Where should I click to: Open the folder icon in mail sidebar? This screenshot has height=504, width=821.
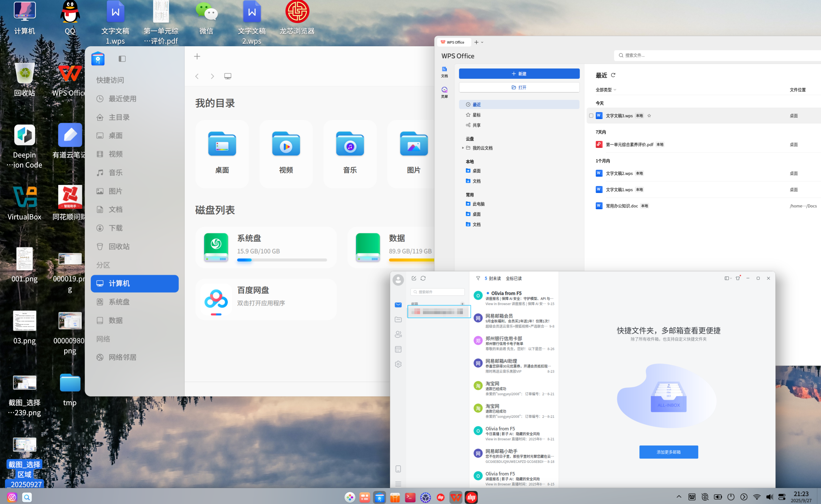click(x=398, y=320)
